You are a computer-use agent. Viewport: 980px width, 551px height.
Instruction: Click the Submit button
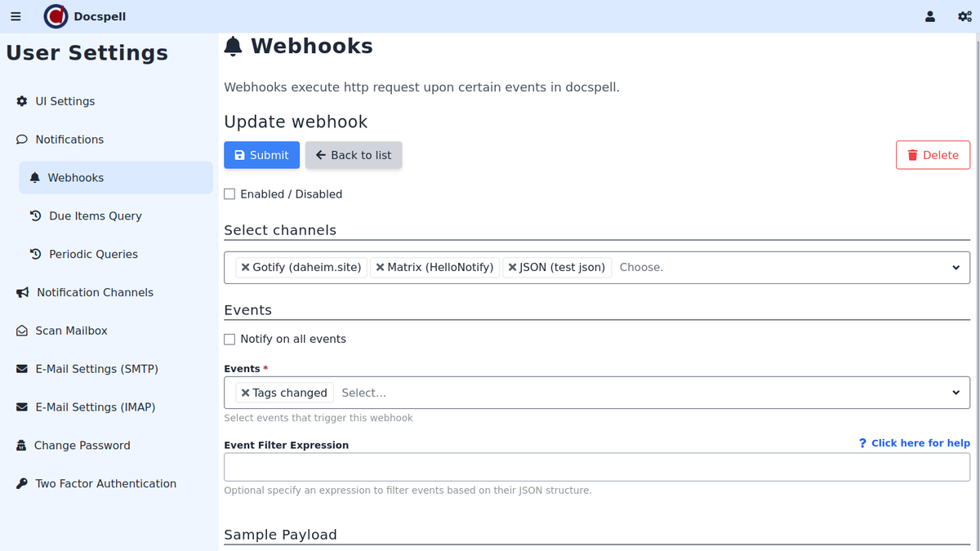(x=261, y=155)
